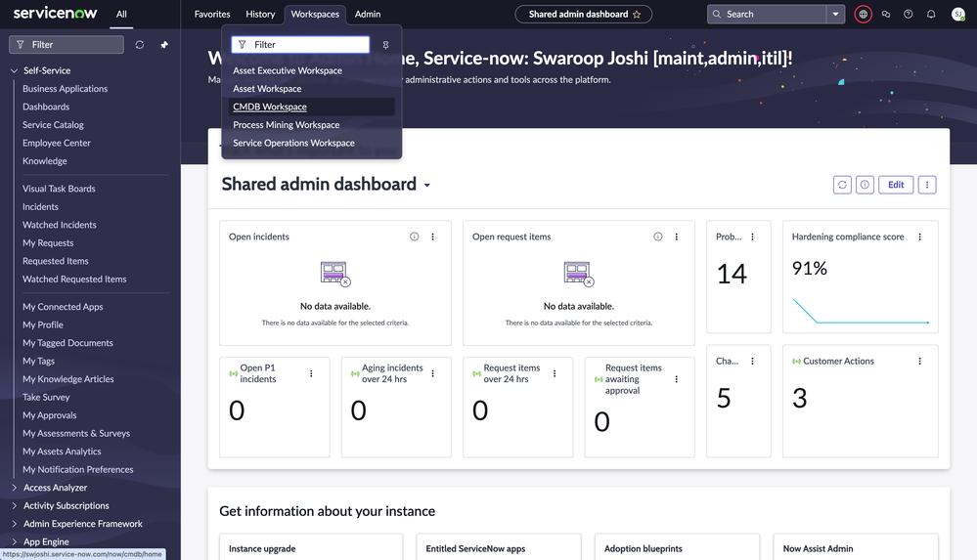The width and height of the screenshot is (977, 560).
Task: Open Request items awaiting approval options
Action: point(677,379)
